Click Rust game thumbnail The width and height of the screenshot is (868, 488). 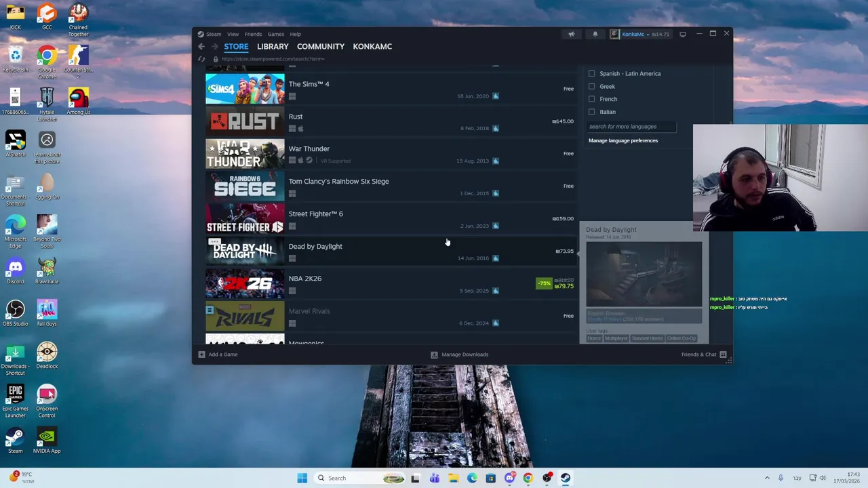(x=245, y=121)
